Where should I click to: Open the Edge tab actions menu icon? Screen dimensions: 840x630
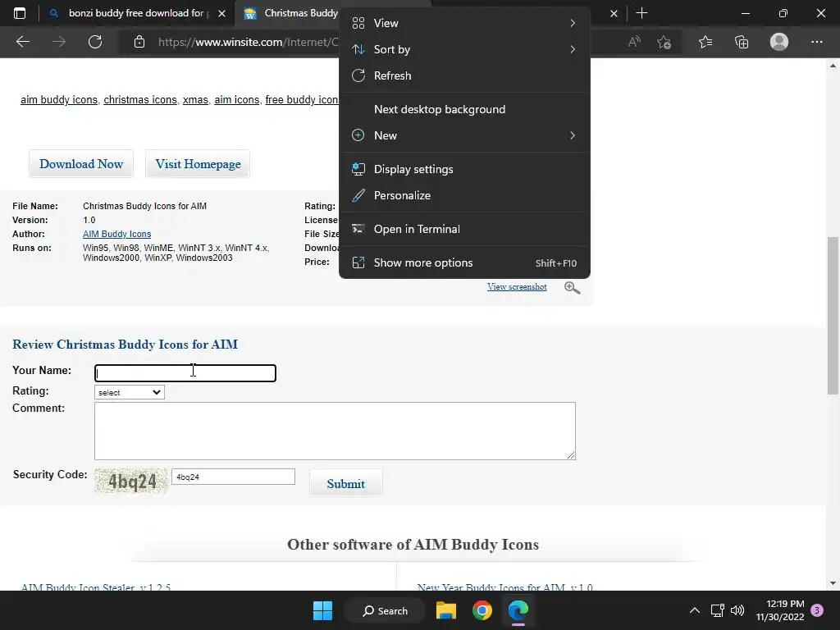point(20,13)
